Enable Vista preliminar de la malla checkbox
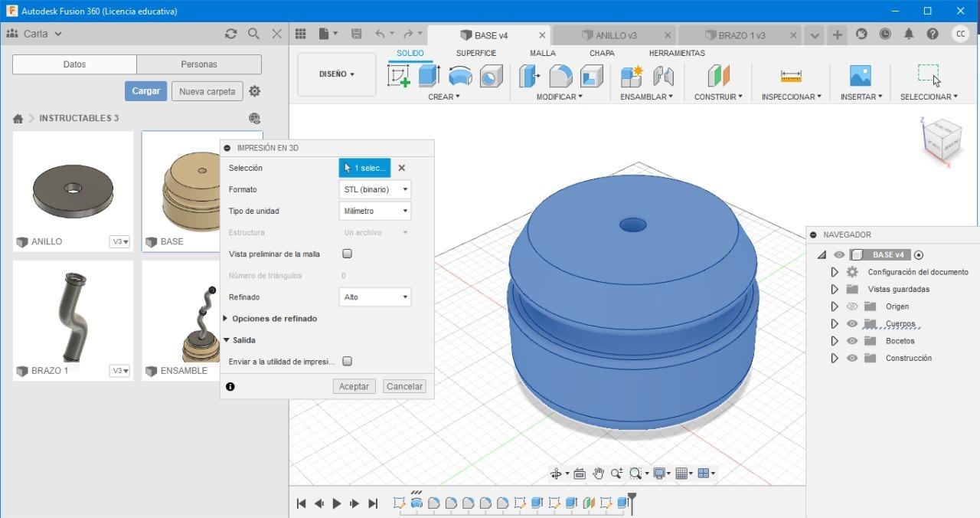This screenshot has width=980, height=518. [x=347, y=254]
